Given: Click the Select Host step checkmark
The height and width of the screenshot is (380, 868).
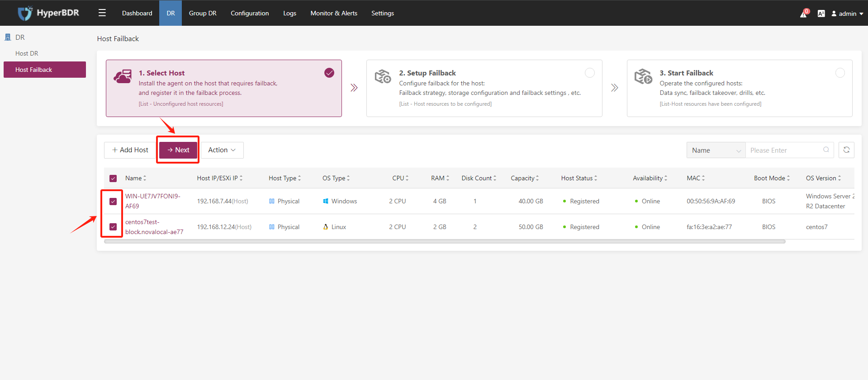Looking at the screenshot, I should (x=329, y=73).
